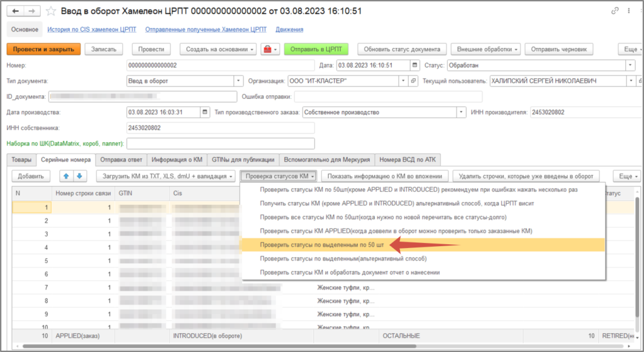Open the Создать на основании dropdown
The height and width of the screenshot is (352, 644).
tap(218, 49)
